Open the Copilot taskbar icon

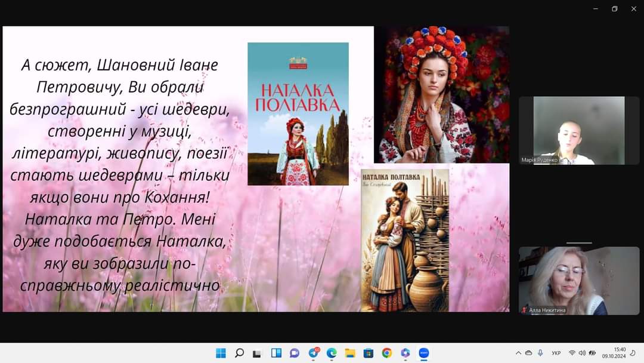(x=405, y=353)
